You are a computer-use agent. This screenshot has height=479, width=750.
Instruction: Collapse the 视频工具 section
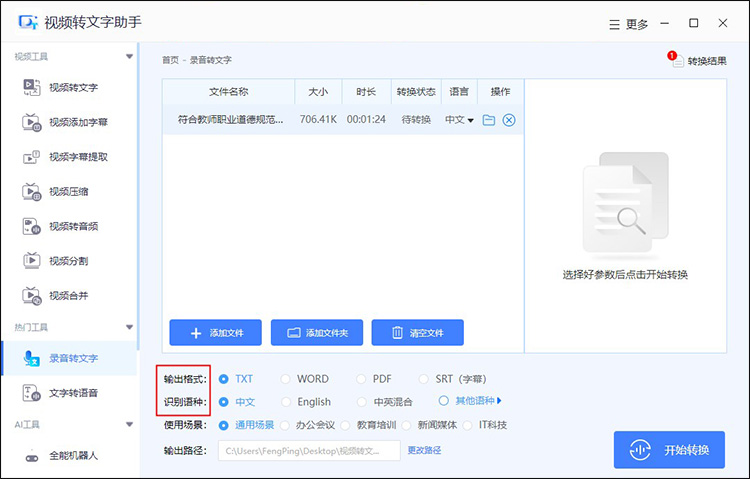[129, 56]
